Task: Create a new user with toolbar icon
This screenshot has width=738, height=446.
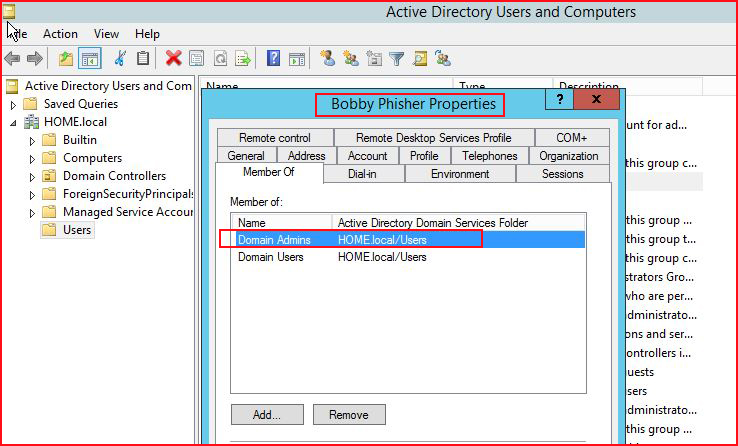Action: click(328, 58)
